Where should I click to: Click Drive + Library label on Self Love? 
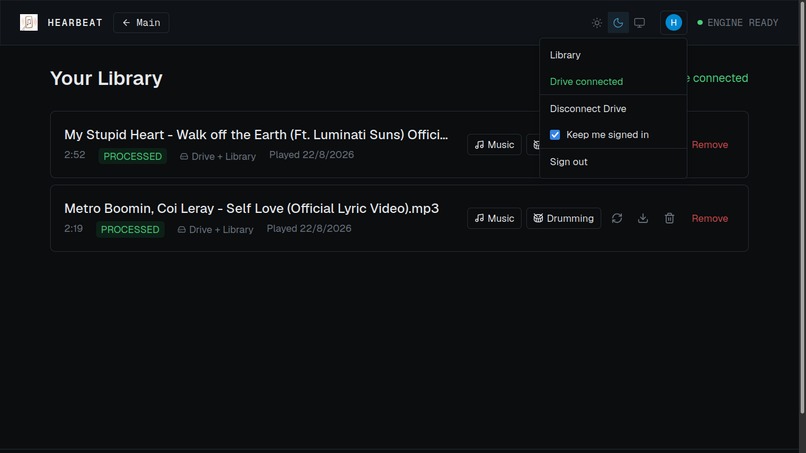(215, 229)
